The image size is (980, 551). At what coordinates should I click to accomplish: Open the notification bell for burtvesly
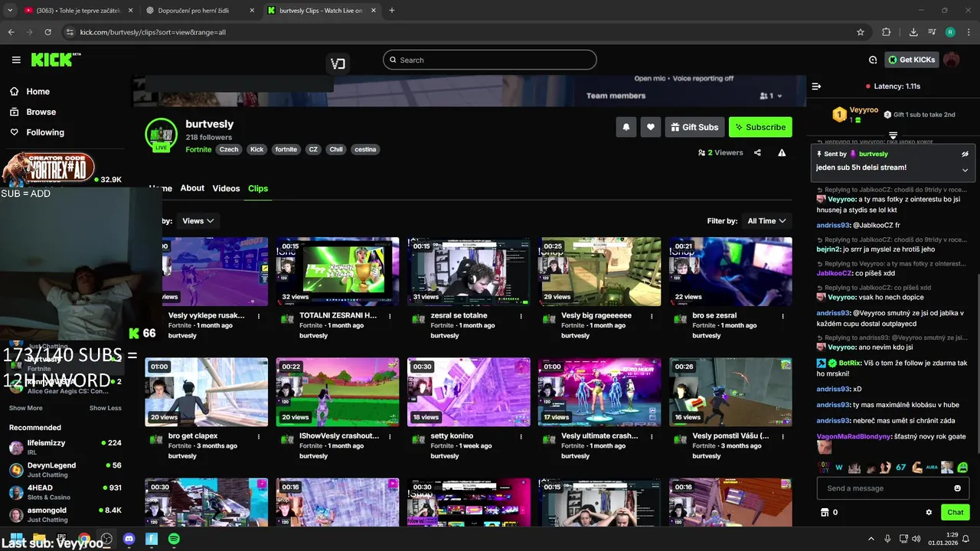(x=626, y=127)
